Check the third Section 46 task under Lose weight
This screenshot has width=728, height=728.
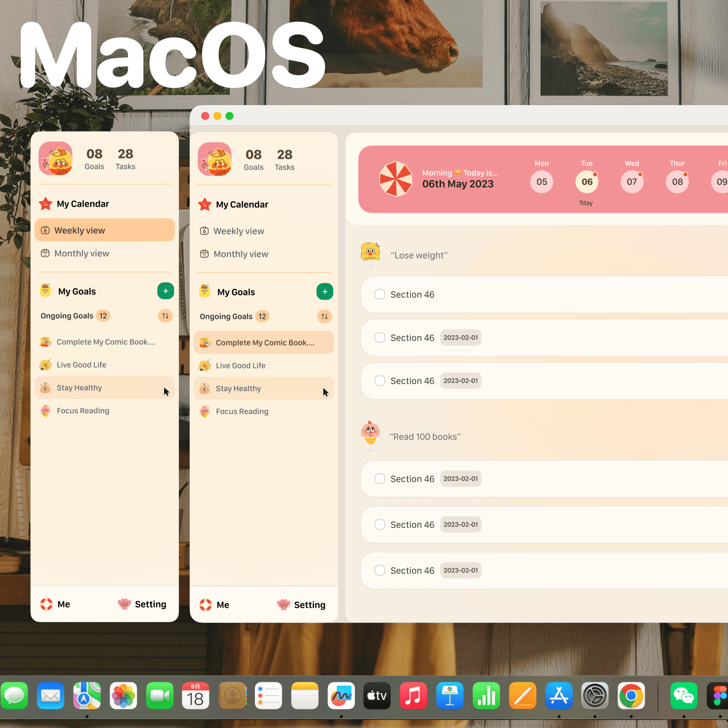[x=380, y=381]
